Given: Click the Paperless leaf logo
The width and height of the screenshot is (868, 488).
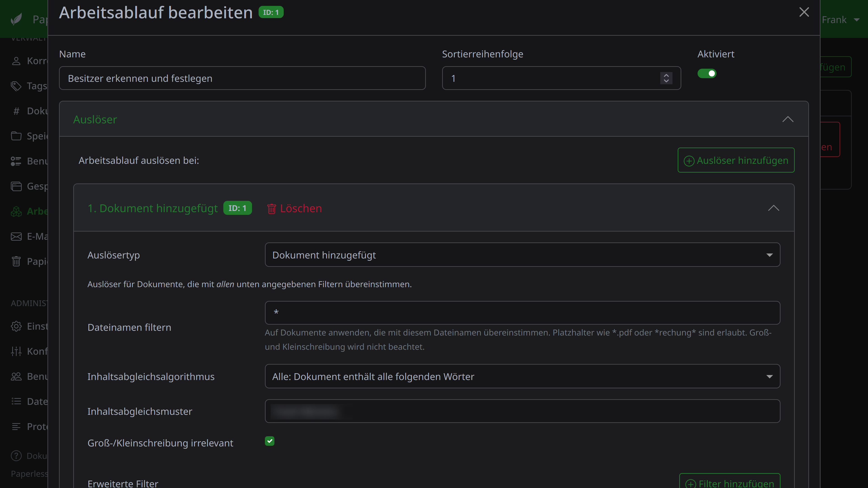Looking at the screenshot, I should point(16,19).
